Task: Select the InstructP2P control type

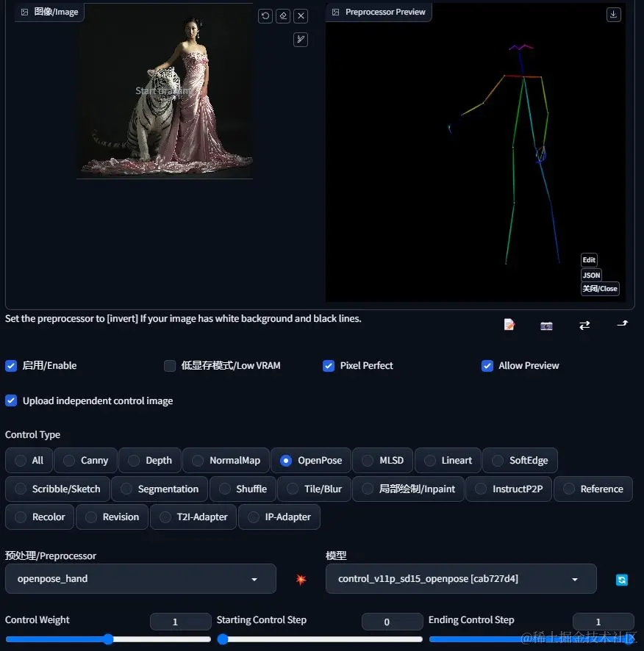Action: click(509, 489)
